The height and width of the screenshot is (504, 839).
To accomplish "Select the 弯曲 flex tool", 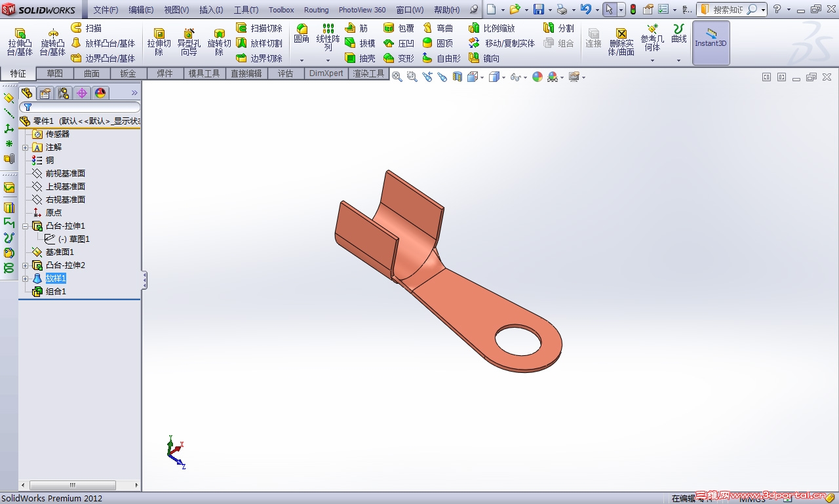I will point(437,28).
